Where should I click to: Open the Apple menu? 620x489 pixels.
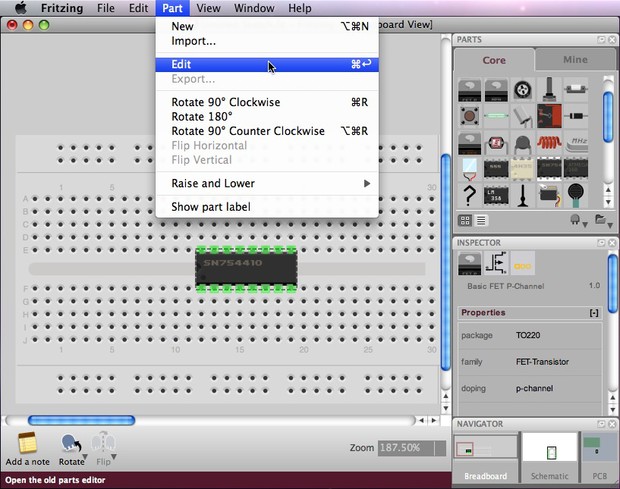click(20, 8)
